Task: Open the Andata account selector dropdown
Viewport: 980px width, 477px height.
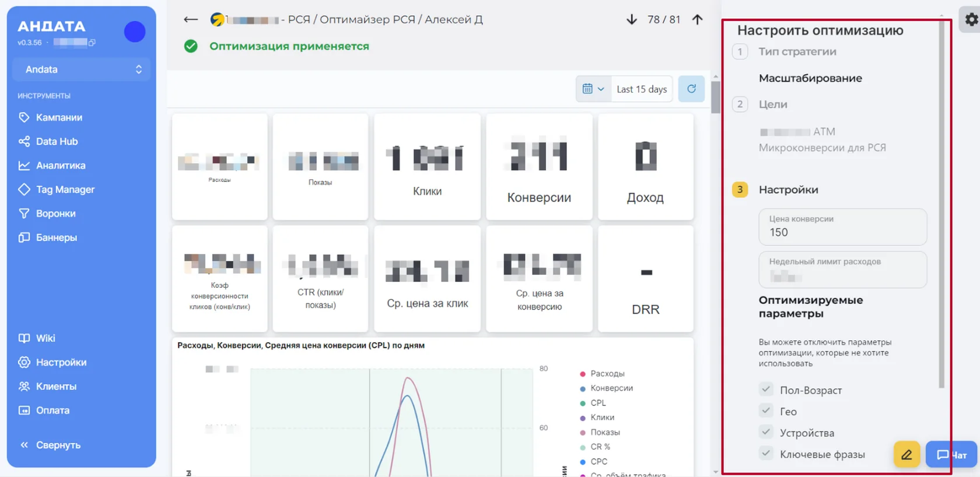Action: point(82,69)
